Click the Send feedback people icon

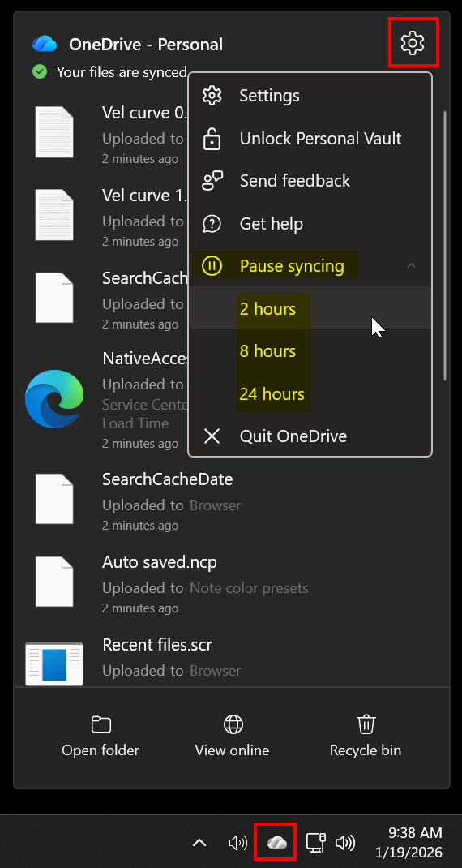tap(212, 181)
